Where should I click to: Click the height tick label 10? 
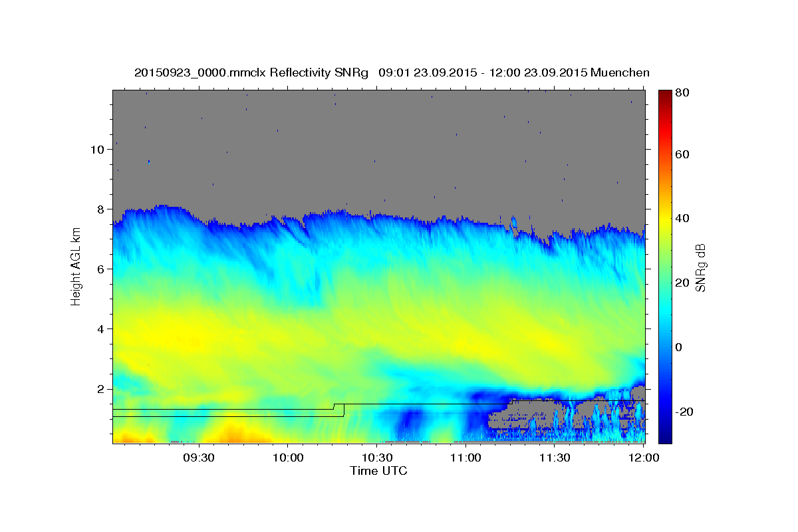coord(96,149)
